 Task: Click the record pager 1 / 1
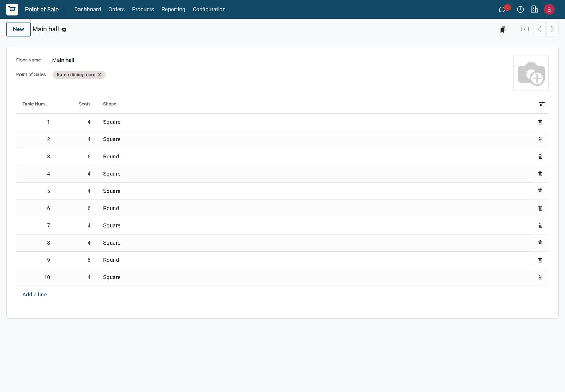[524, 29]
